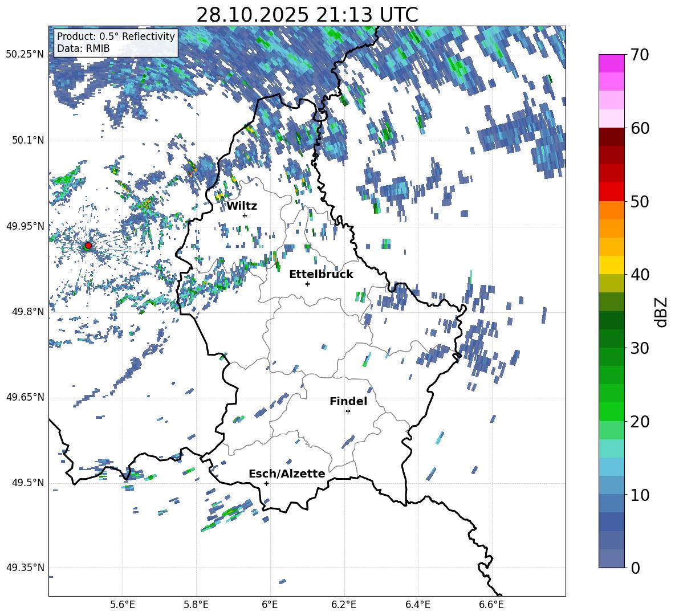Screen dimensions: 675x616
Task: Click the colorbar tick label 0
Action: click(635, 568)
